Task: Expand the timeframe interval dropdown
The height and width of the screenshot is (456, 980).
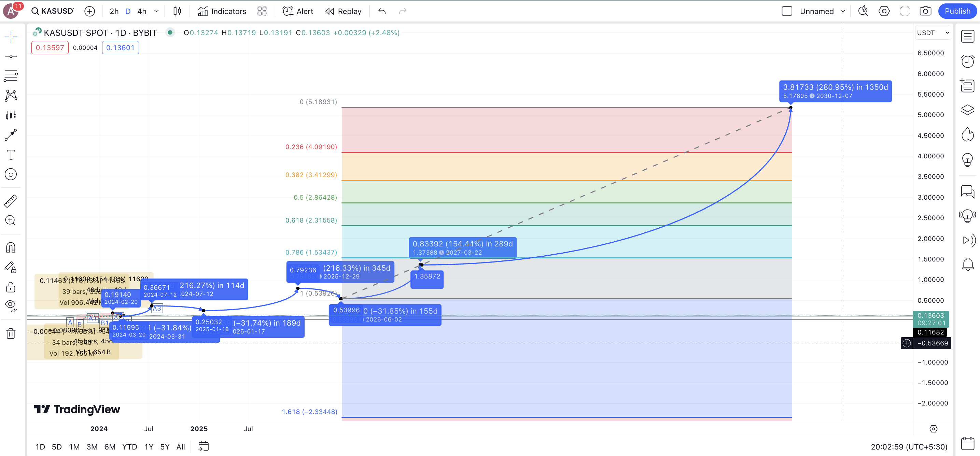Action: 156,11
